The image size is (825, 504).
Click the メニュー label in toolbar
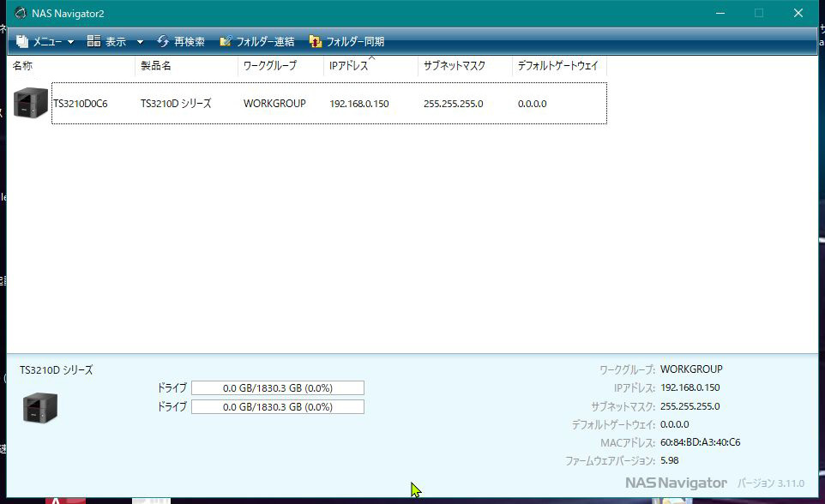tap(47, 41)
